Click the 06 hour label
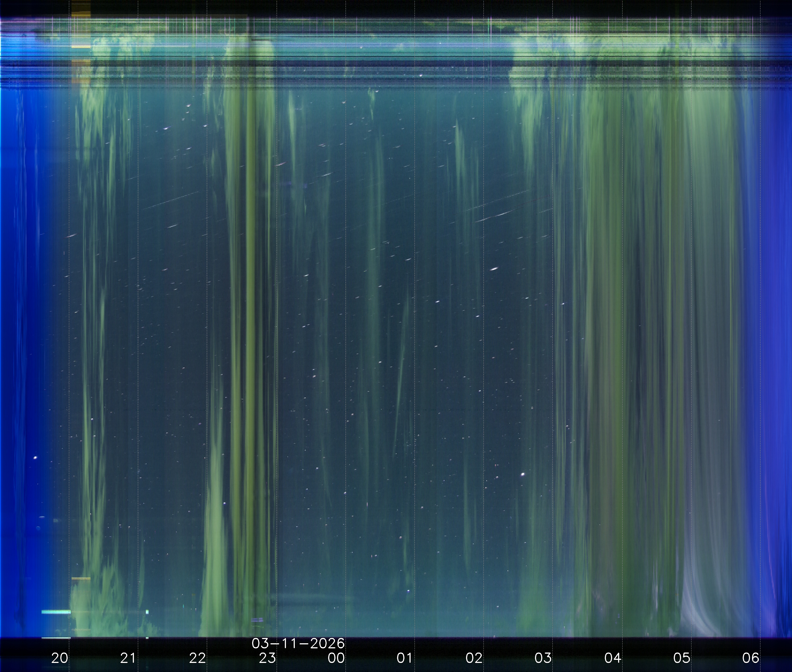Image resolution: width=792 pixels, height=672 pixels. [750, 658]
